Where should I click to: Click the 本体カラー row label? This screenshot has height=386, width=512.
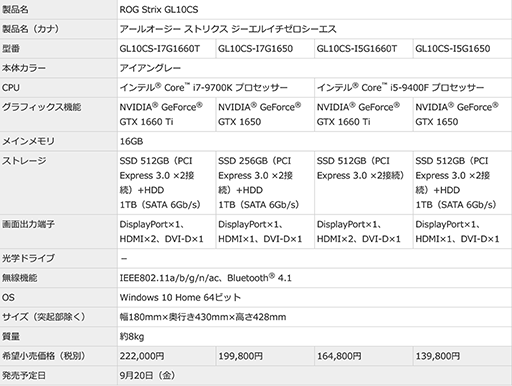tap(24, 68)
